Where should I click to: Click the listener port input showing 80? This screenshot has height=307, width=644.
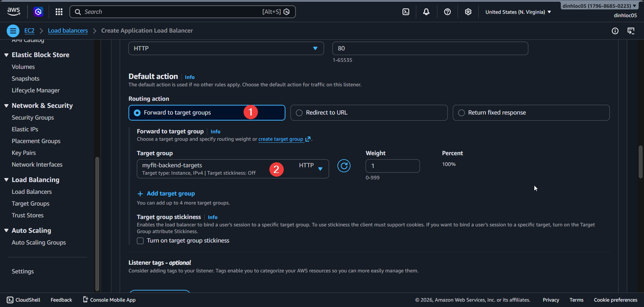coord(430,48)
